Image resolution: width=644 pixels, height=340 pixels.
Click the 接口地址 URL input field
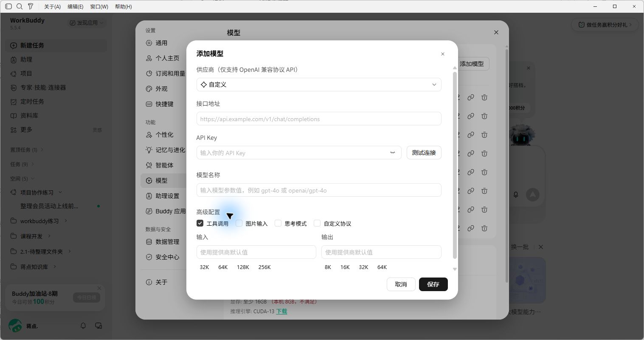click(x=319, y=119)
